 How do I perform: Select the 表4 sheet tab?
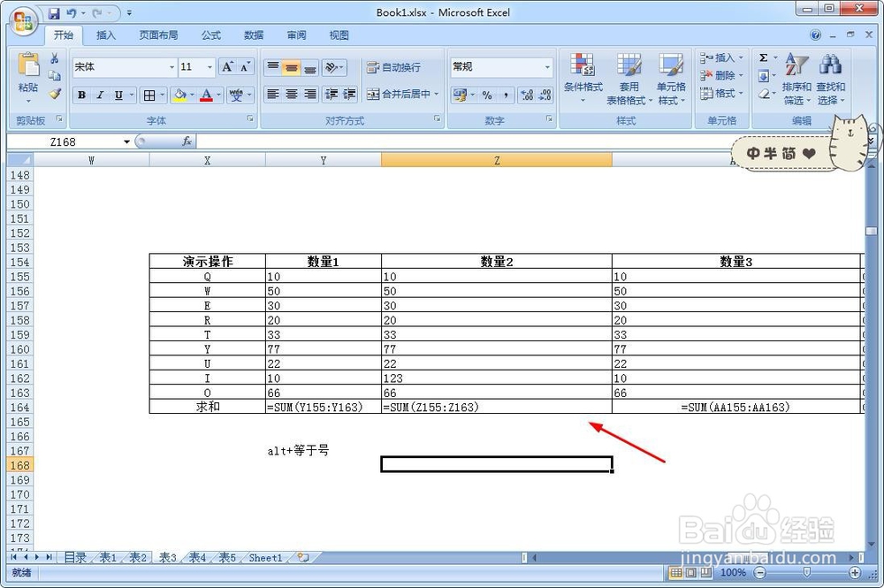(x=196, y=558)
